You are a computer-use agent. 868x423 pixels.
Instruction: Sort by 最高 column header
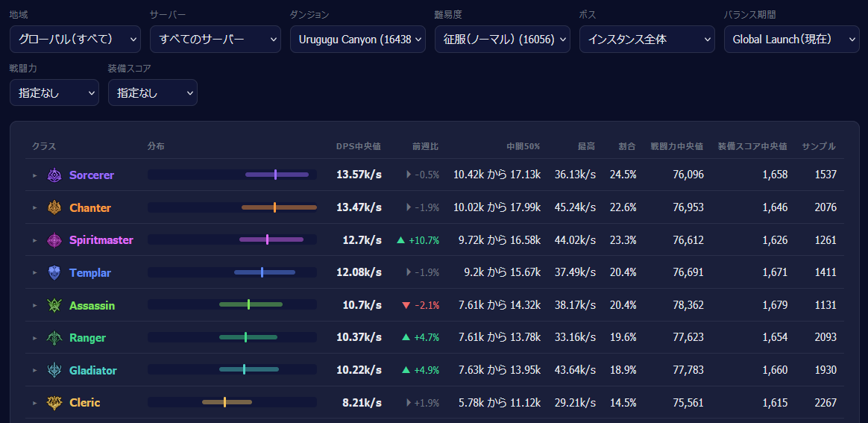(x=587, y=147)
